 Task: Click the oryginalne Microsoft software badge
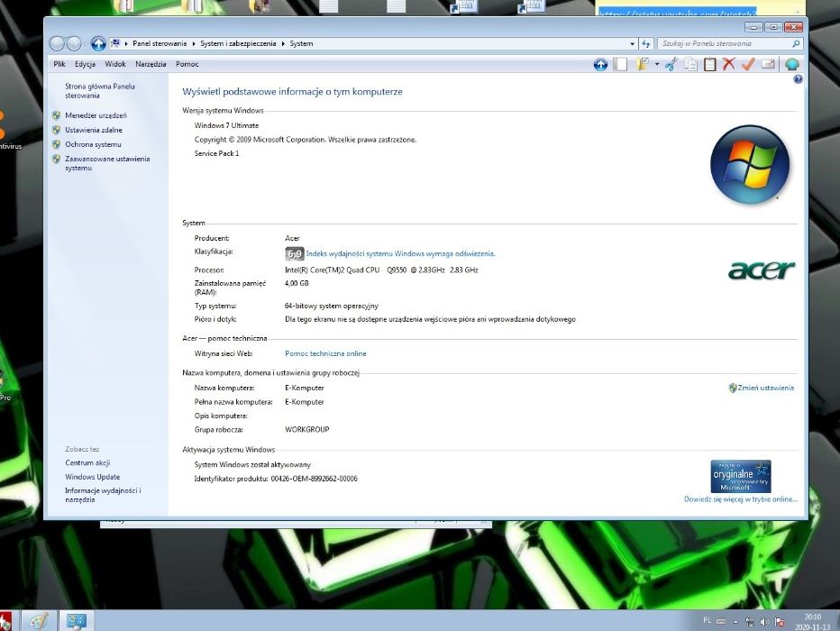(x=741, y=476)
